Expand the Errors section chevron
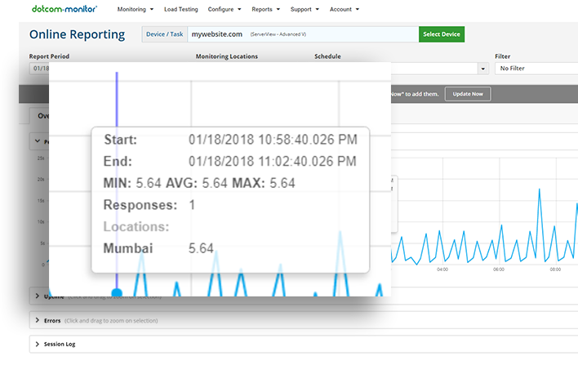The width and height of the screenshot is (578, 392). coord(38,320)
